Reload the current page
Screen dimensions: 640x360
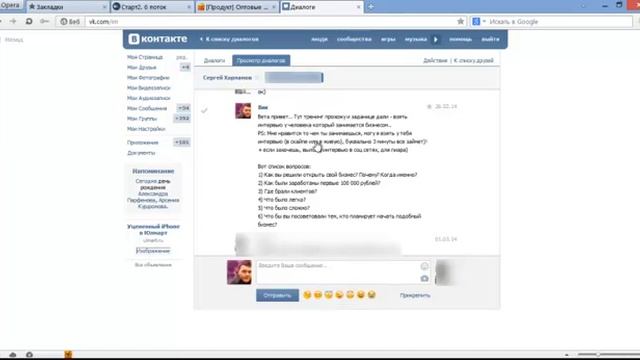pos(29,21)
